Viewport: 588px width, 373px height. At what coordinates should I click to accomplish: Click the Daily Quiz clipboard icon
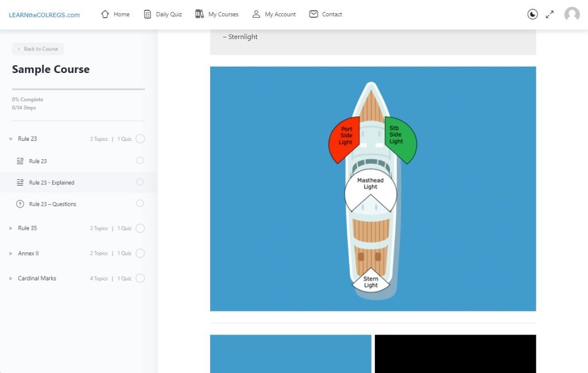148,14
